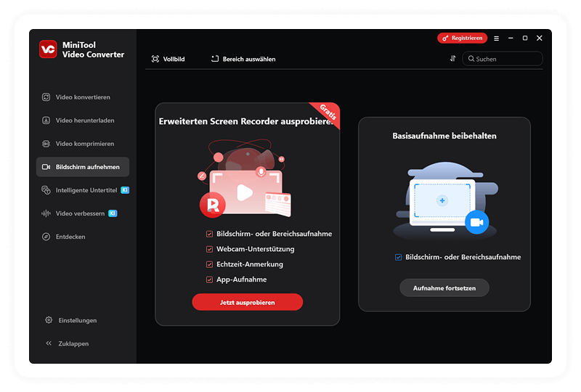This screenshot has width=581, height=392.
Task: Click the sort arrows icon
Action: 452,59
